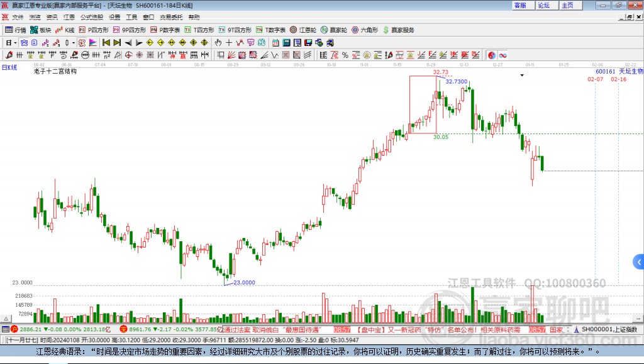This screenshot has width=644, height=364.
Task: Open the P四方形 tool
Action: pyautogui.click(x=94, y=30)
